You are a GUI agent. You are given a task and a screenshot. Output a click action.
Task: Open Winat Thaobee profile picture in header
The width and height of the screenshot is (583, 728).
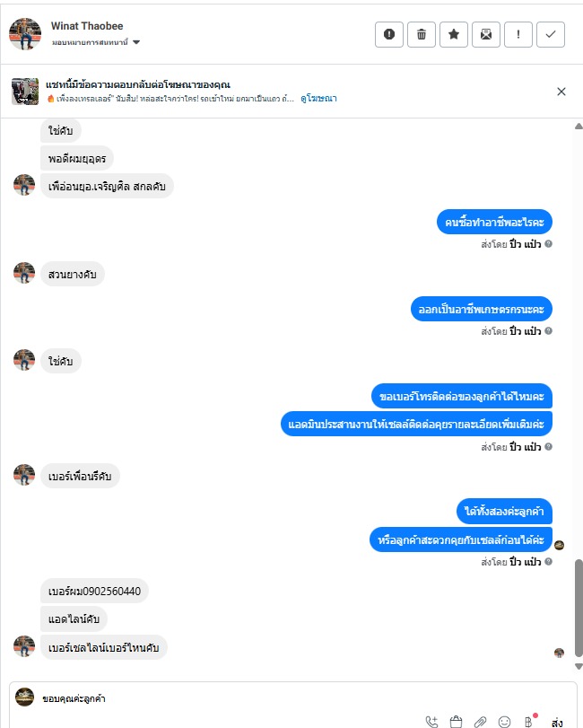pyautogui.click(x=25, y=34)
